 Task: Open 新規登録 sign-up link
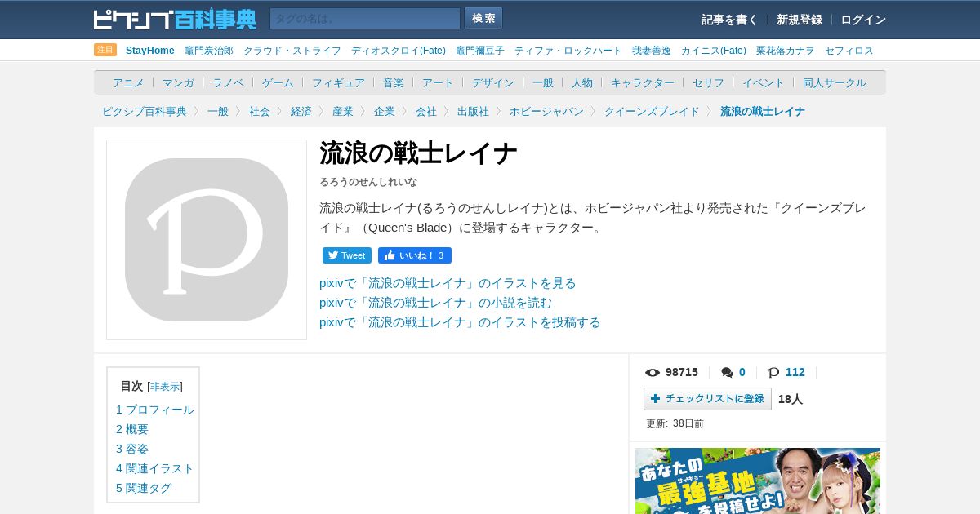click(x=800, y=20)
